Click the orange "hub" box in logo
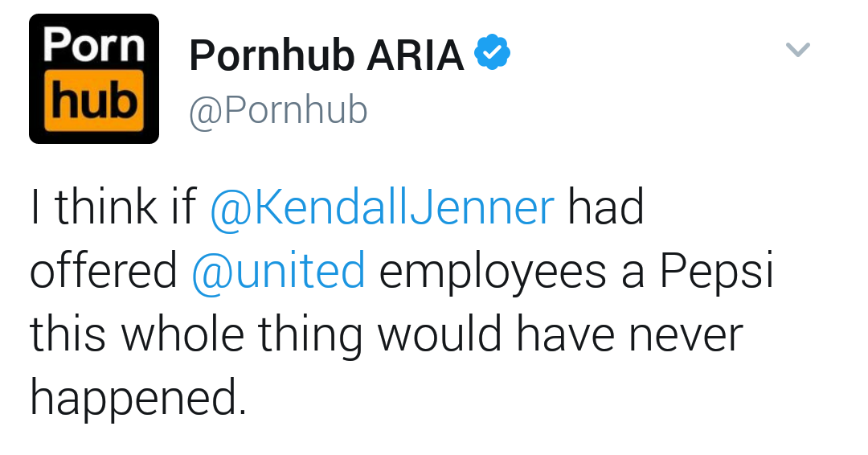 [94, 103]
